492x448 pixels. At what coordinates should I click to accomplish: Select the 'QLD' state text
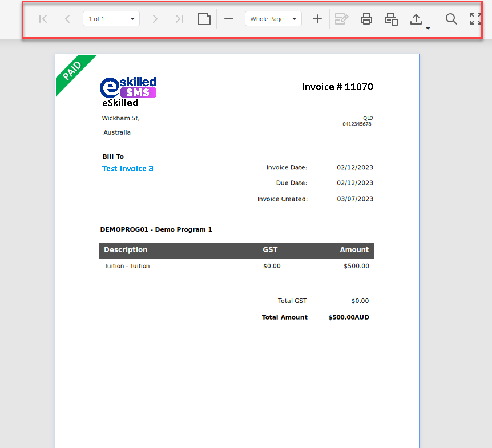[368, 118]
